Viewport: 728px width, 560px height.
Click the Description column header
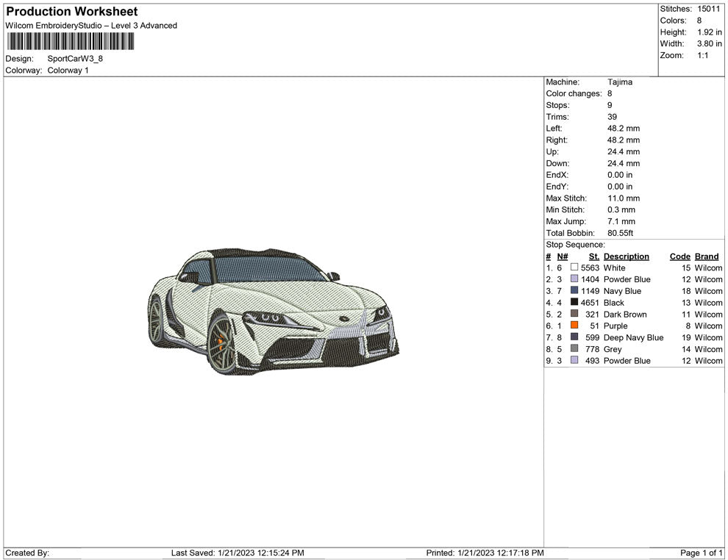click(626, 256)
